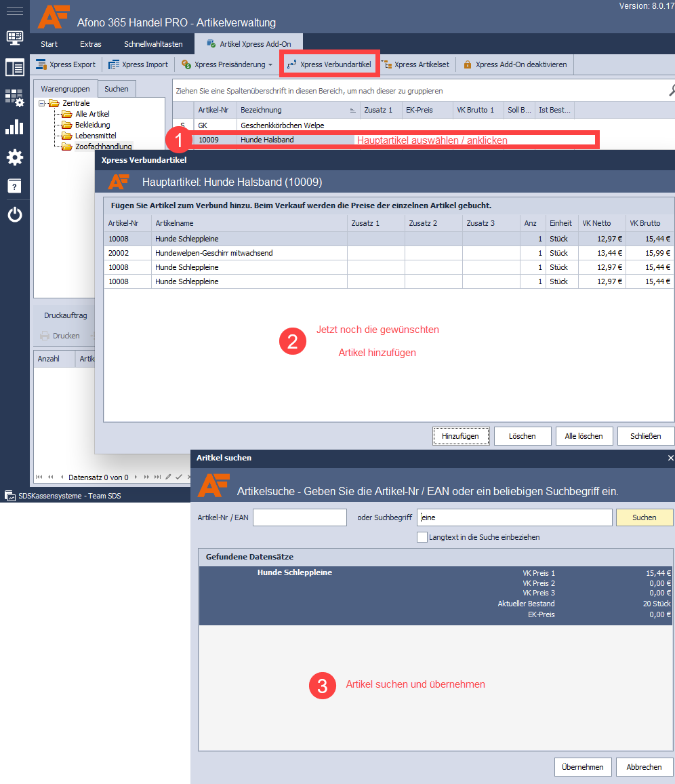The image size is (675, 784).
Task: Open settings via the sidebar gear icon
Action: [x=14, y=157]
